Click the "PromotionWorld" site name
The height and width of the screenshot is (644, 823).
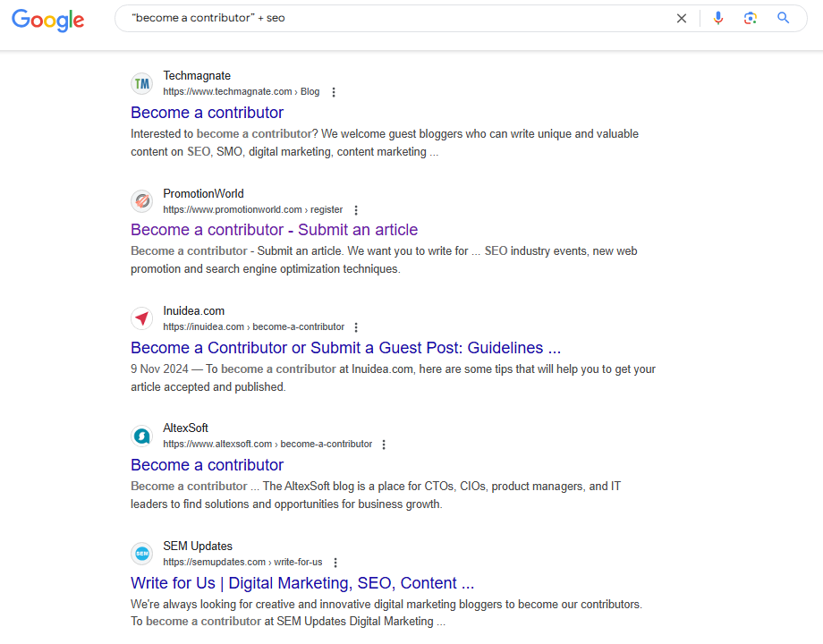click(203, 194)
